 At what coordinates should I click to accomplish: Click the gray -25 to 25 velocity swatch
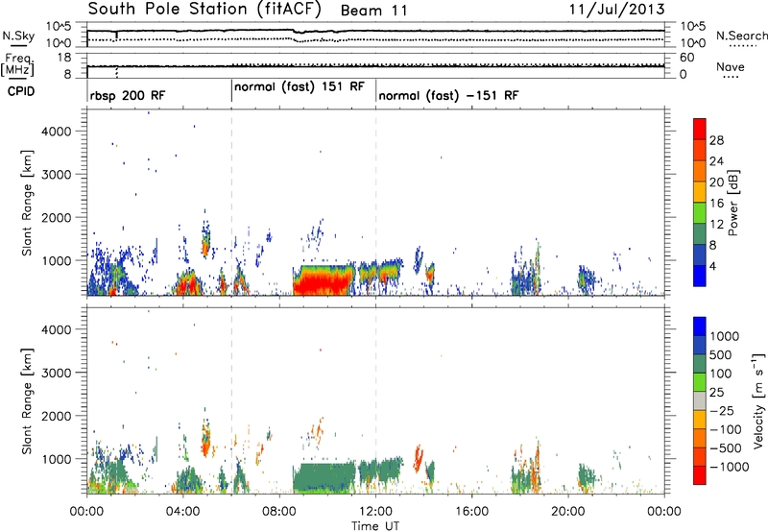700,401
